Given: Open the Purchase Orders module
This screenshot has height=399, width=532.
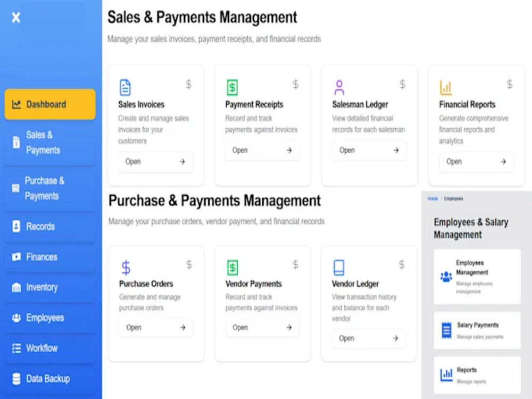Looking at the screenshot, I should tap(156, 327).
